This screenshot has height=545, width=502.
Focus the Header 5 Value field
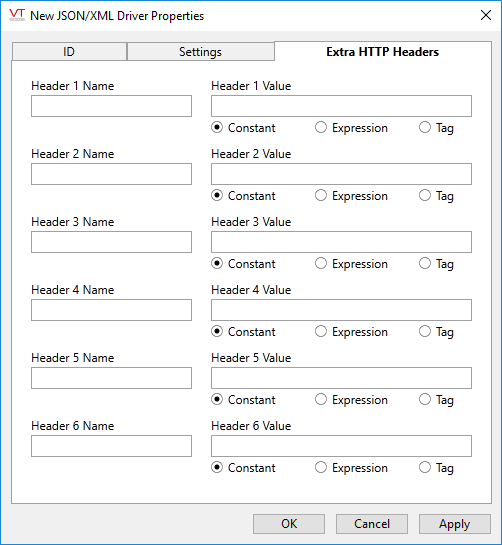[341, 378]
